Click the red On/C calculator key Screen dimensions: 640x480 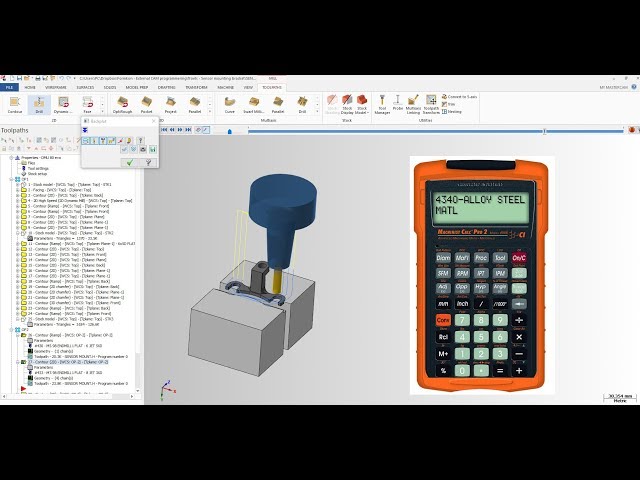click(x=519, y=258)
